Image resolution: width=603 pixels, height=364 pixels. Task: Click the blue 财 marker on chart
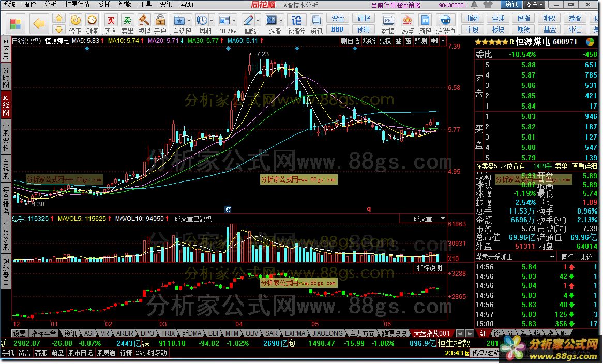pyautogui.click(x=228, y=209)
